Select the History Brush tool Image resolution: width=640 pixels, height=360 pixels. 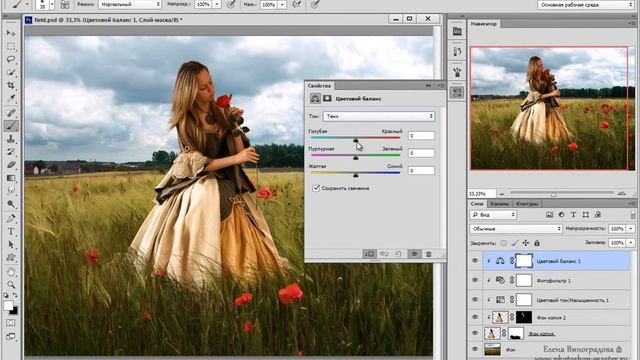11,152
